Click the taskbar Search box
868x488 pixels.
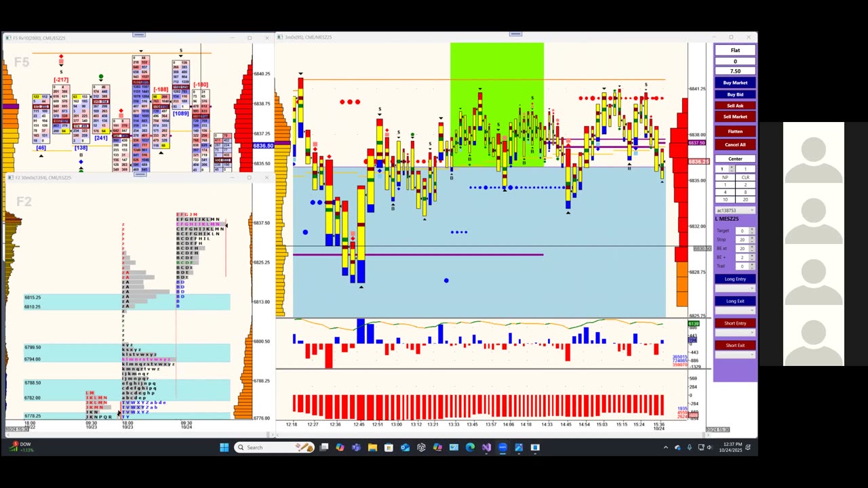coord(273,447)
